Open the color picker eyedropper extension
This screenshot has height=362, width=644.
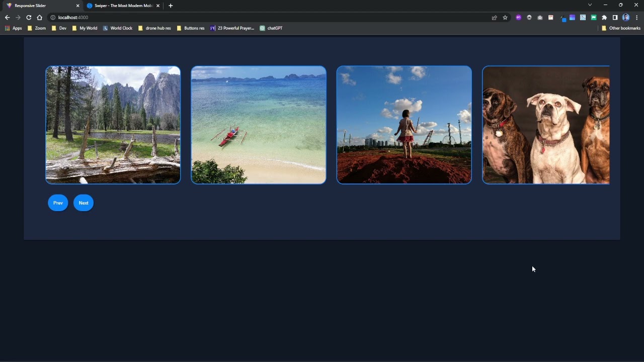click(x=562, y=18)
